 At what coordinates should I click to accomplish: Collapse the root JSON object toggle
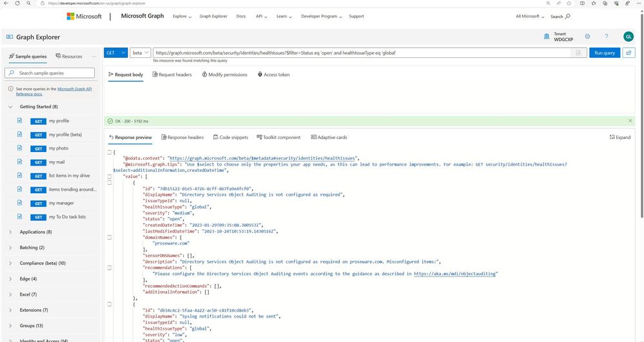click(110, 152)
